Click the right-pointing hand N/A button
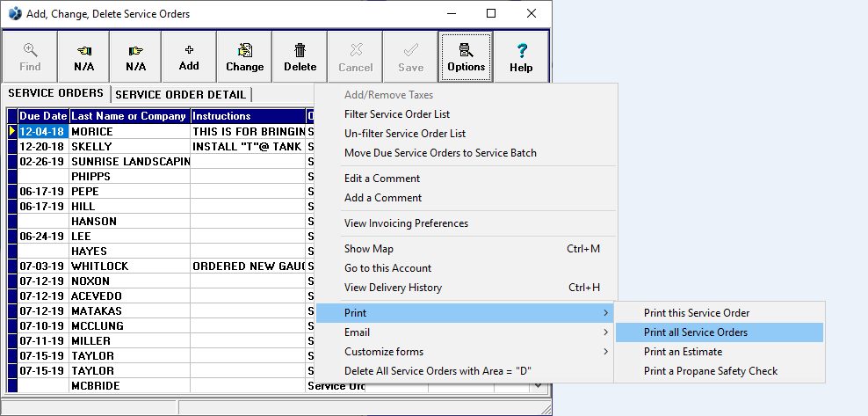The width and height of the screenshot is (868, 416). pos(135,57)
